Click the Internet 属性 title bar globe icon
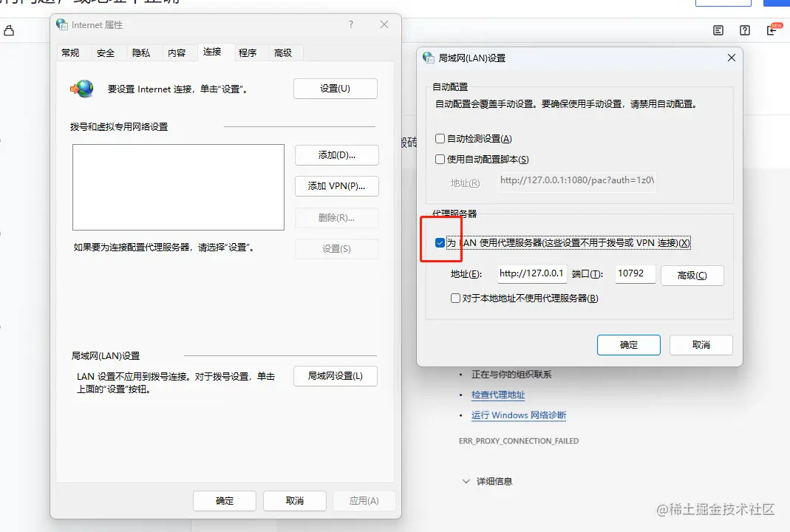The image size is (790, 532). 62,24
